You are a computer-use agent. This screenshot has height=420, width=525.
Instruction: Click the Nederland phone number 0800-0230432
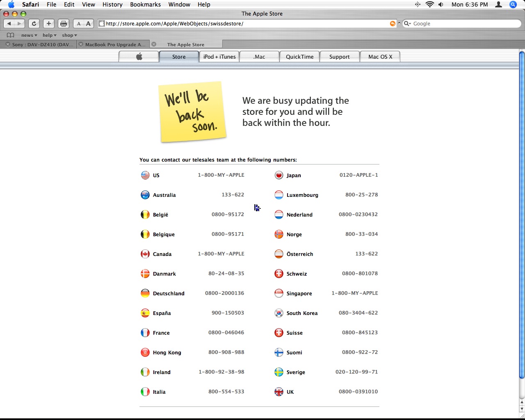(x=358, y=215)
